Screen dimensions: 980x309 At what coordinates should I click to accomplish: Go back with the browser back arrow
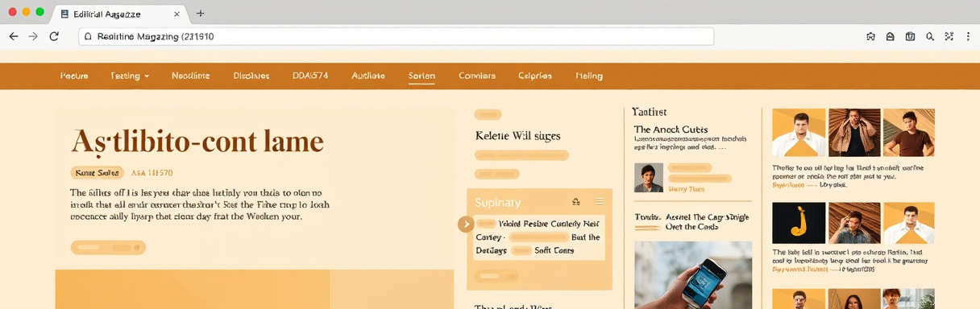(x=14, y=36)
